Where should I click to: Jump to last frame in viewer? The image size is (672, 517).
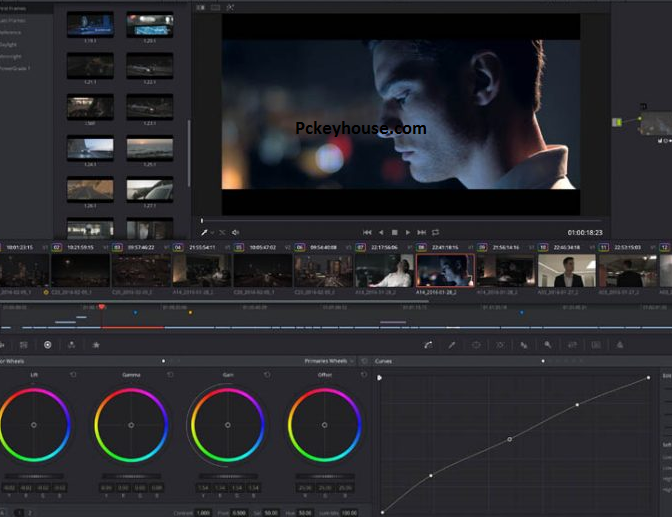[422, 232]
